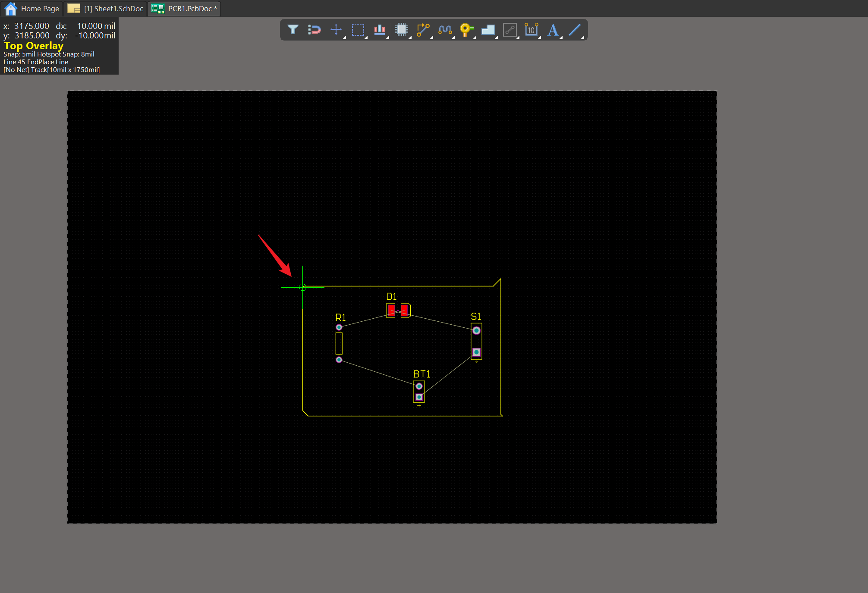Select the move objects cross-arrow tool

pyautogui.click(x=336, y=30)
